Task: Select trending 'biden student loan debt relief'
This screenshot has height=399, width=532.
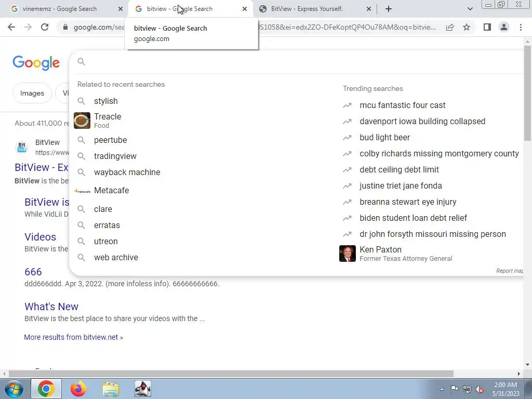Action: [x=413, y=218]
